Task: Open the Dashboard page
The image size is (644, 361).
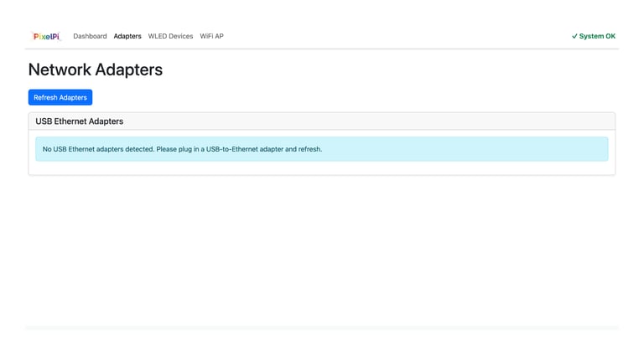Action: pyautogui.click(x=90, y=36)
